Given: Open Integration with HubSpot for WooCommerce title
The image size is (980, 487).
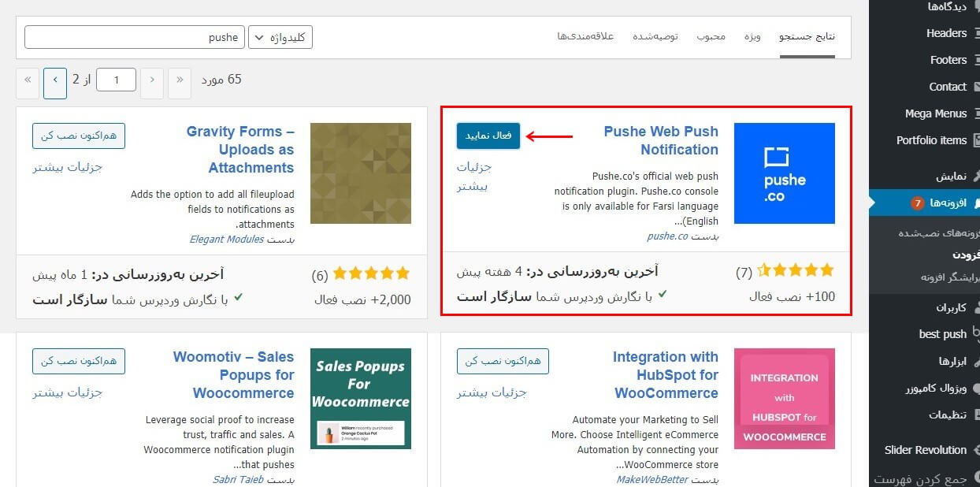Looking at the screenshot, I should (666, 375).
